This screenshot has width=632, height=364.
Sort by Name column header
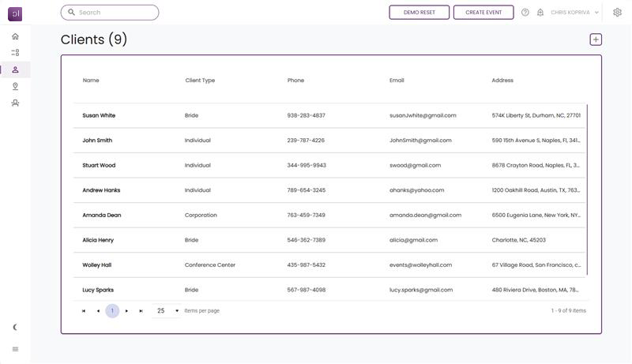91,80
